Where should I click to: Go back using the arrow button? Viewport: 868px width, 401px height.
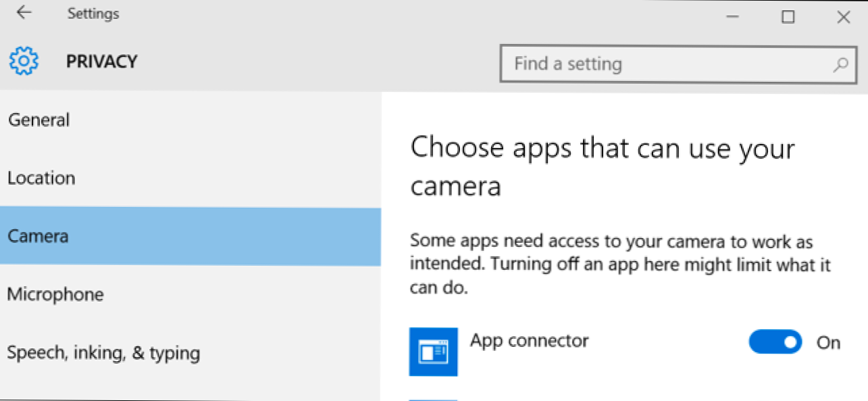(24, 14)
